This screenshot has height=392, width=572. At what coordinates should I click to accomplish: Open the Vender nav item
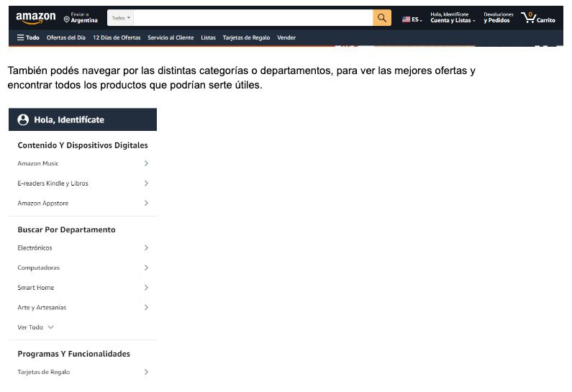(286, 37)
